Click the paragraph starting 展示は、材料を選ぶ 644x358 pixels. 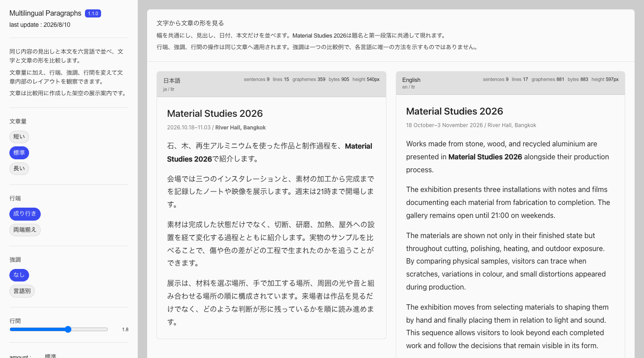click(271, 303)
